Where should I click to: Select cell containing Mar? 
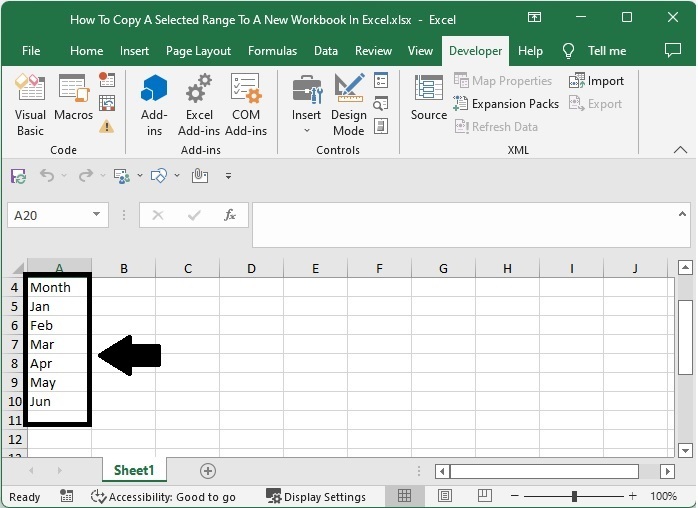point(59,344)
